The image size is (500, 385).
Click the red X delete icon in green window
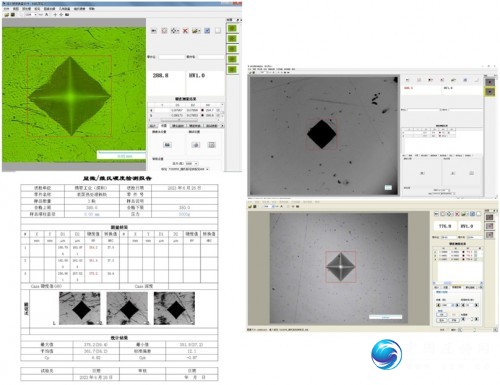[x=185, y=31]
